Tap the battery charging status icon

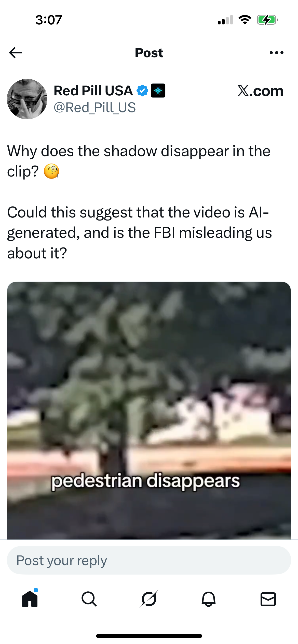267,20
